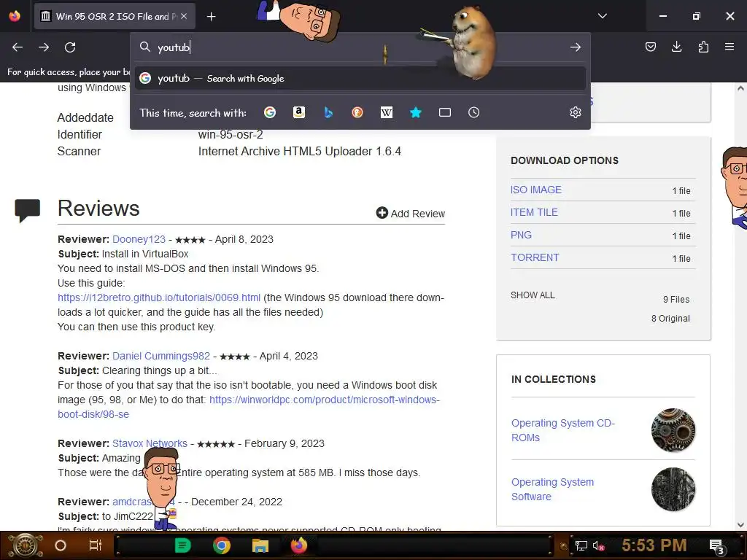Image resolution: width=747 pixels, height=560 pixels.
Task: Open Operating System CD-ROMs collection
Action: point(563,430)
